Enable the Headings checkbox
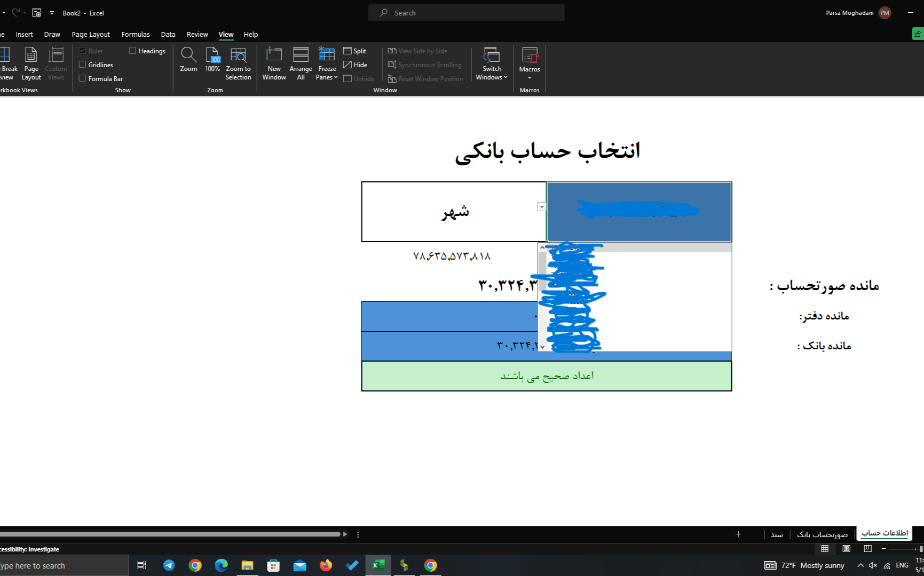This screenshot has width=924, height=576. click(132, 51)
